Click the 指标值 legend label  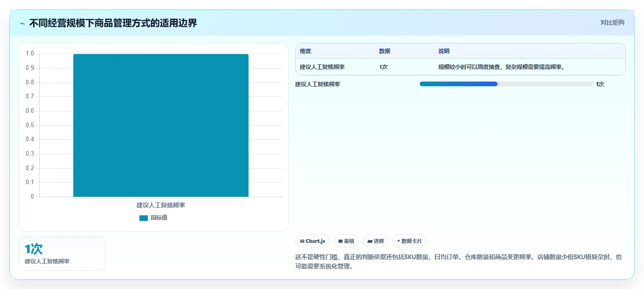click(159, 218)
